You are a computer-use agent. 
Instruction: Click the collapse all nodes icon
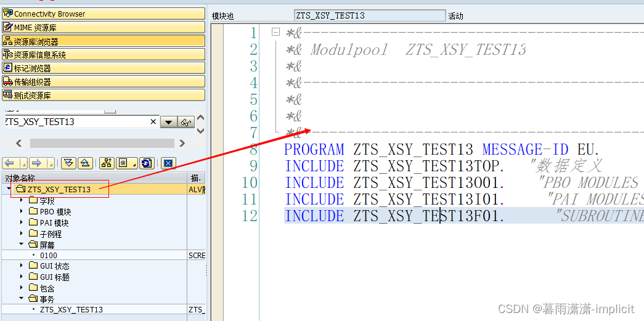(84, 163)
